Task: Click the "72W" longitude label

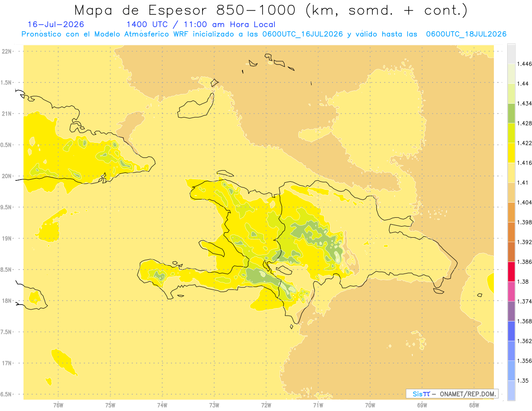Action: [266, 405]
